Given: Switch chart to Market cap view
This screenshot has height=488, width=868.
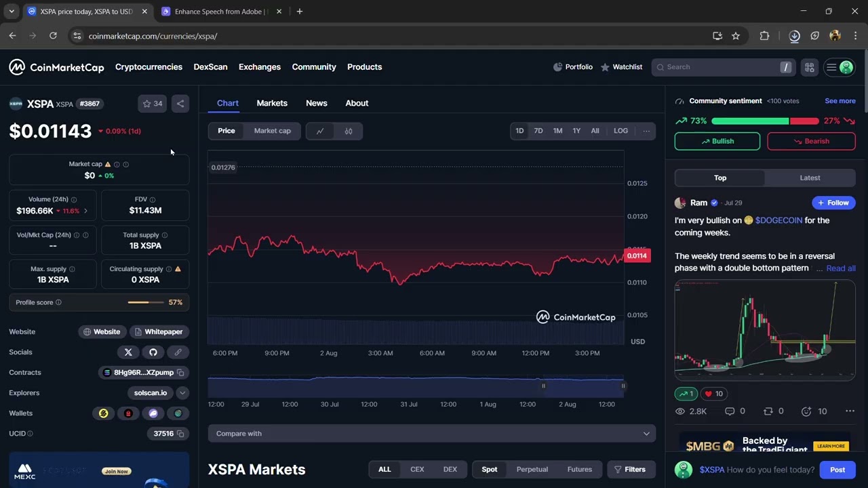Looking at the screenshot, I should click(273, 131).
